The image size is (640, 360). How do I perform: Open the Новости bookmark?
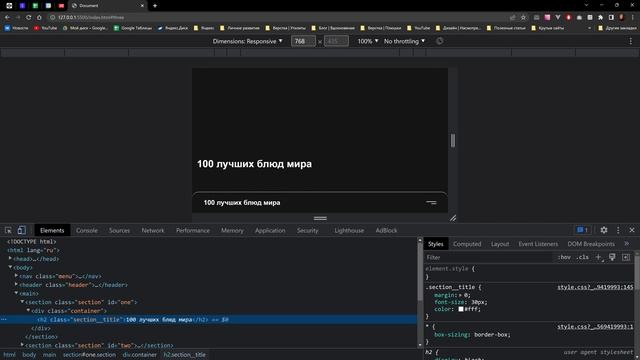[16, 28]
